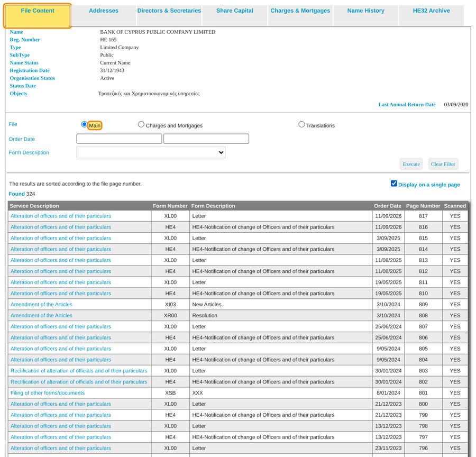
Task: Click the XSB form number cell
Action: pyautogui.click(x=170, y=393)
